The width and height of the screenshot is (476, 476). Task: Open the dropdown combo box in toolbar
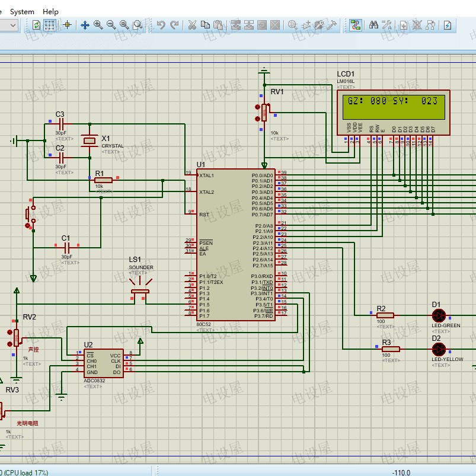tap(12, 25)
